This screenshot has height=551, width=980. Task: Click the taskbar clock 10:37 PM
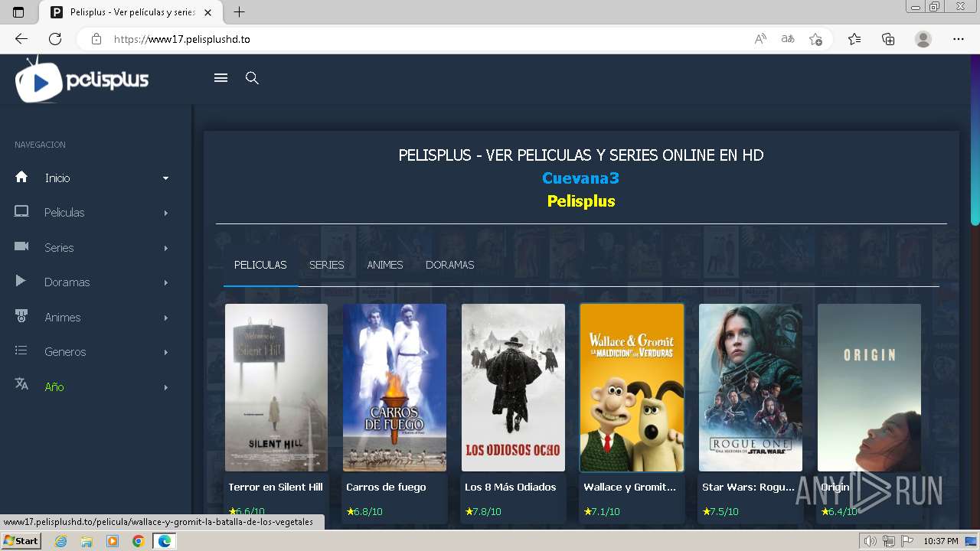click(x=941, y=541)
